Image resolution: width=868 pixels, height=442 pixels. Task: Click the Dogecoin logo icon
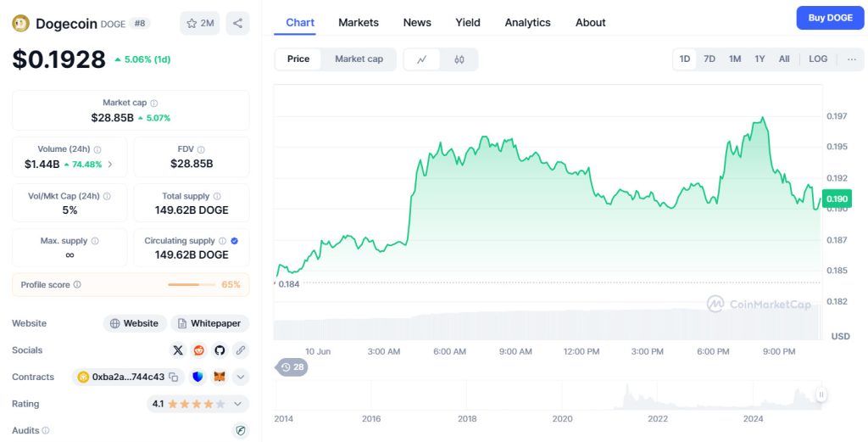point(21,23)
